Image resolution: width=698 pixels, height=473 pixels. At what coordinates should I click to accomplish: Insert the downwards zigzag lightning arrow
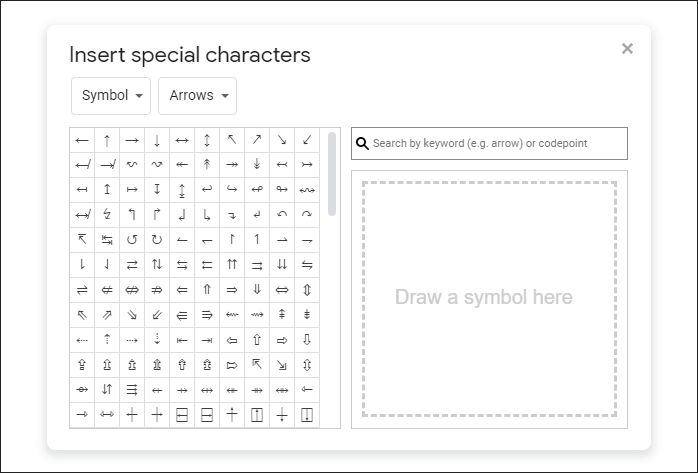click(107, 215)
